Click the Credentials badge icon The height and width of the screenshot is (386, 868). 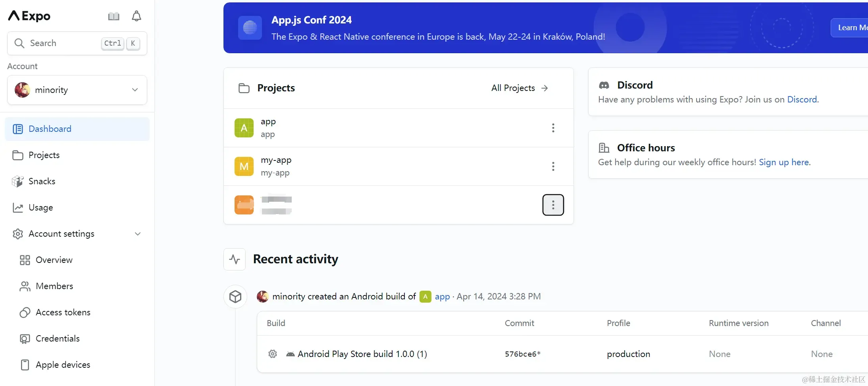pos(25,339)
